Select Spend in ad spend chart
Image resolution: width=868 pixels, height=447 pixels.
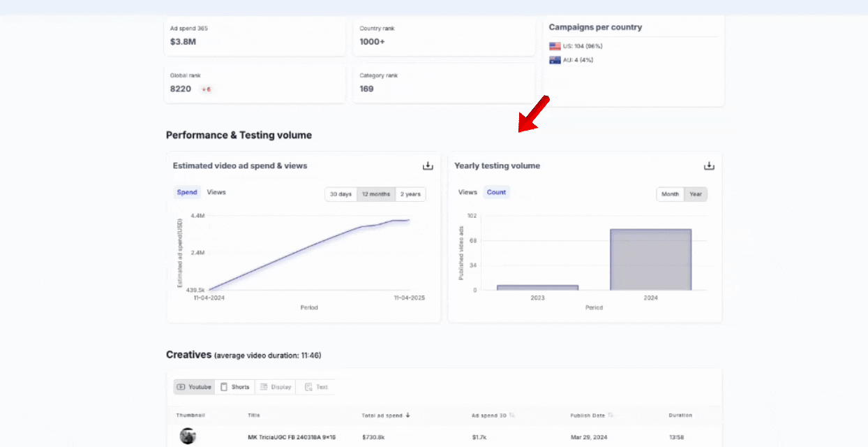click(x=186, y=192)
